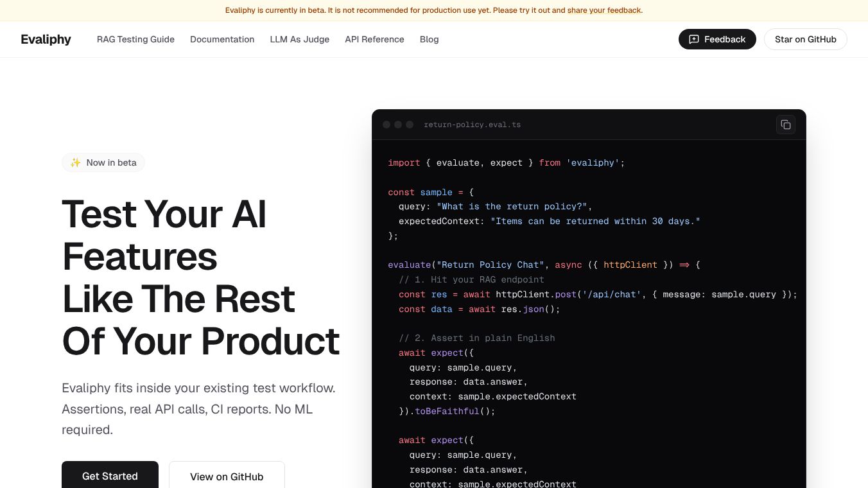This screenshot has height=488, width=868.
Task: Click the import line from 'evaliphy'
Action: tap(507, 163)
